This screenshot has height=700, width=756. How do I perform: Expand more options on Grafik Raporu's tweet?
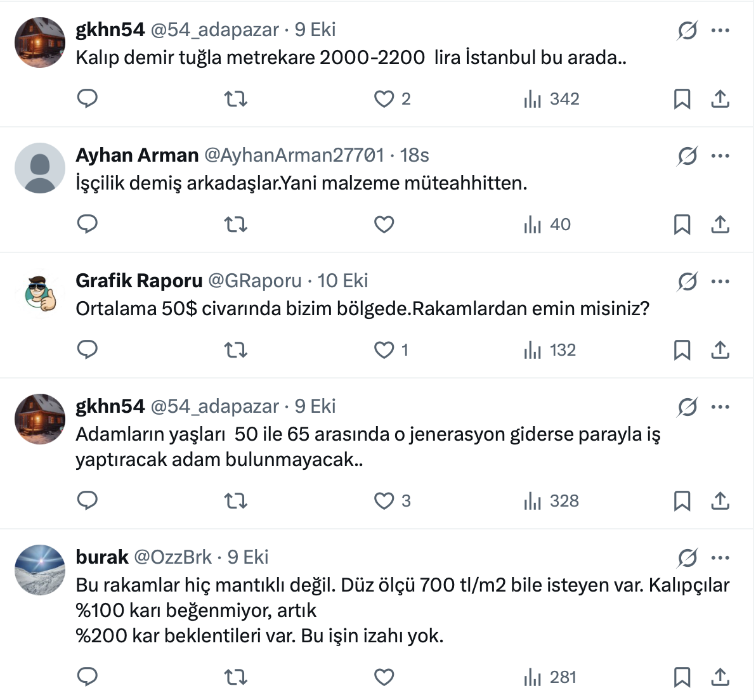point(720,282)
